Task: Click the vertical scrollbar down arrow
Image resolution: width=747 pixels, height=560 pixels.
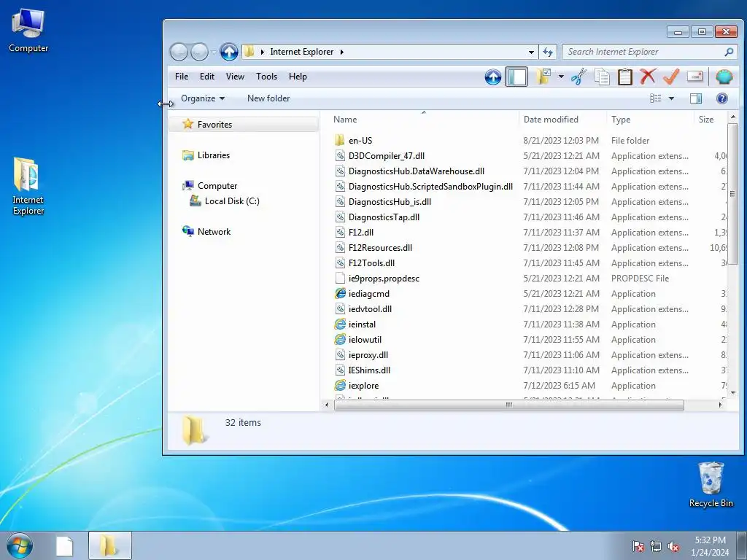Action: (x=732, y=393)
